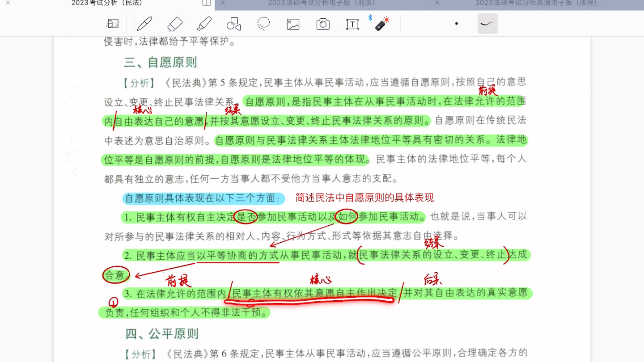This screenshot has height=362, width=644.
Task: Toggle the read-only mode icon
Action: tap(113, 24)
